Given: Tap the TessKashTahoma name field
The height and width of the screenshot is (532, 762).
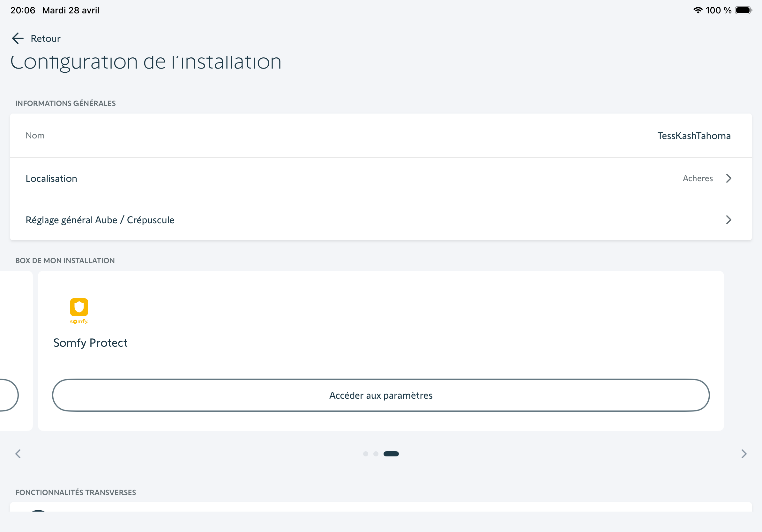Looking at the screenshot, I should coord(694,136).
